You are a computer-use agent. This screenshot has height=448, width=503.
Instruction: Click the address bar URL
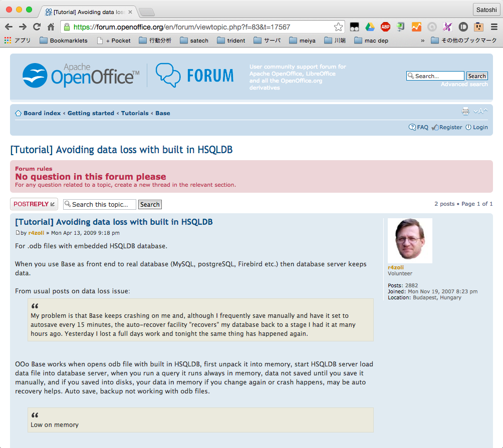(x=181, y=27)
